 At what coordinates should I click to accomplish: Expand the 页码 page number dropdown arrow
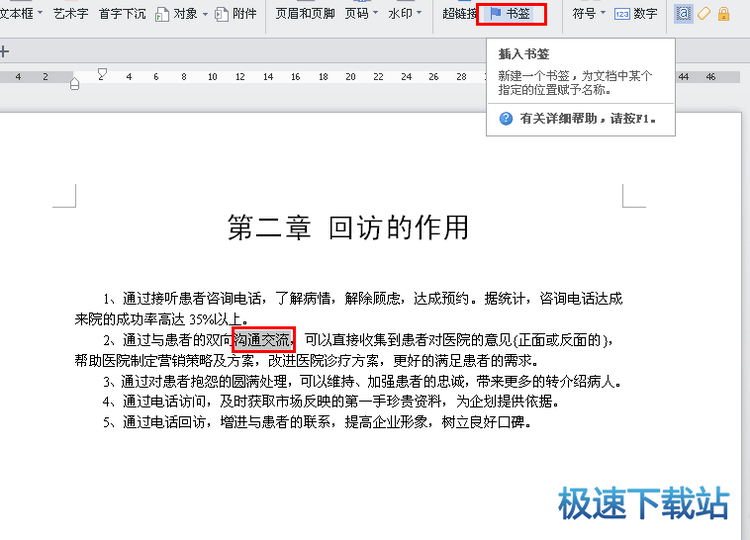click(375, 13)
